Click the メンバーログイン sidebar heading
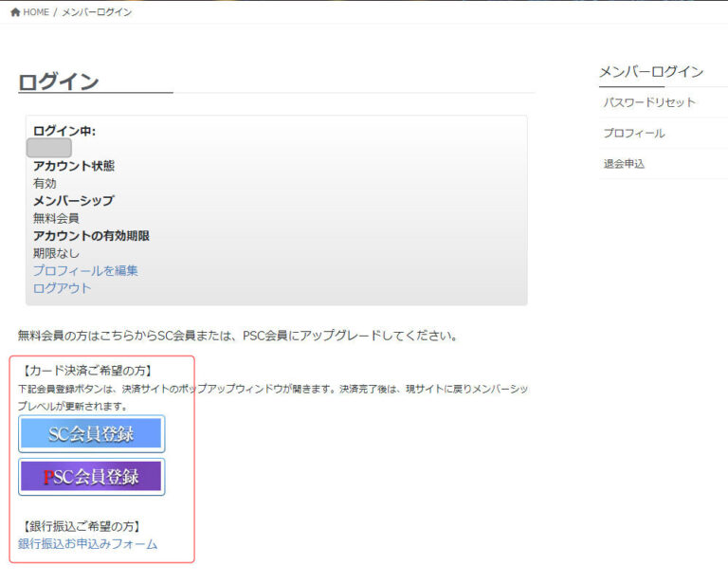Image resolution: width=728 pixels, height=583 pixels. pos(651,71)
